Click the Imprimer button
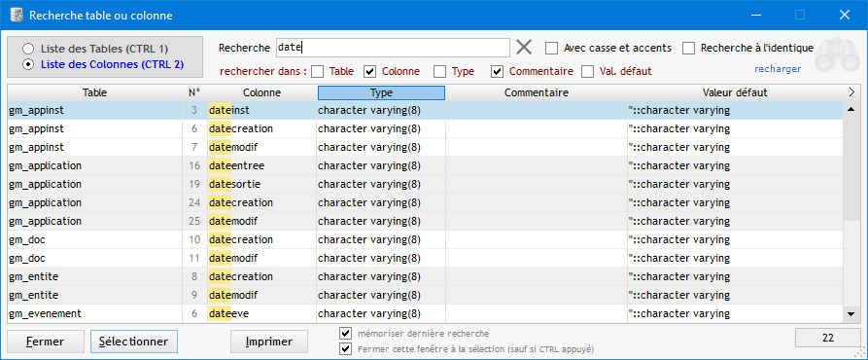The image size is (868, 360). pos(269,342)
